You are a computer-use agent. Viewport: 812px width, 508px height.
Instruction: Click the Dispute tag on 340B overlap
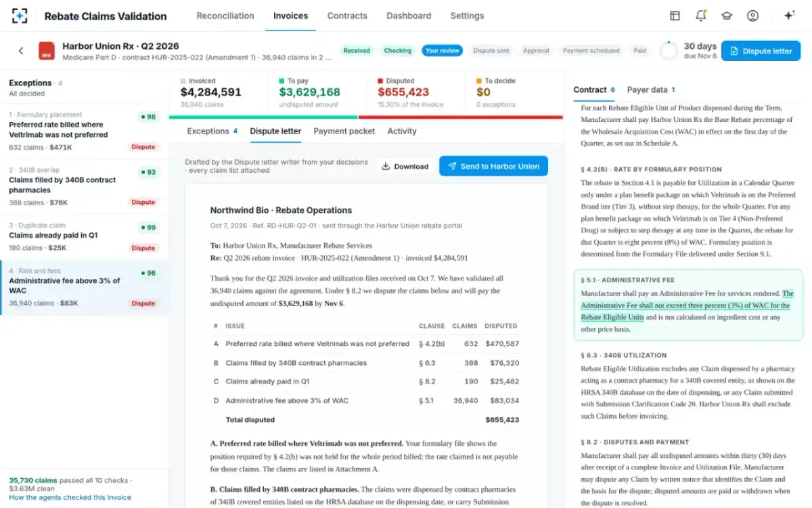pos(143,203)
